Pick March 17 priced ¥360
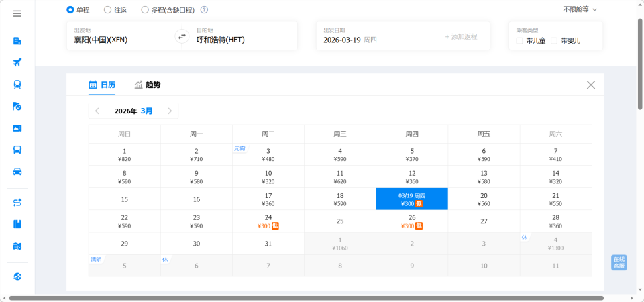644x302 pixels. [x=268, y=199]
